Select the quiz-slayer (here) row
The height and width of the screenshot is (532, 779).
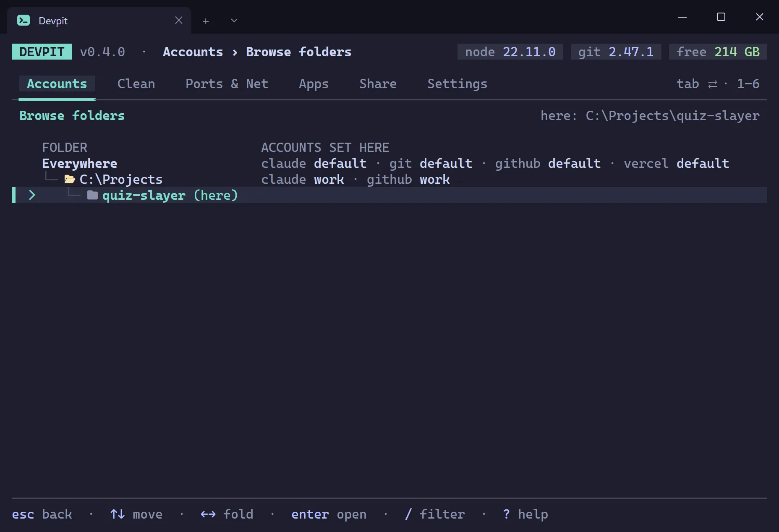[x=389, y=195]
